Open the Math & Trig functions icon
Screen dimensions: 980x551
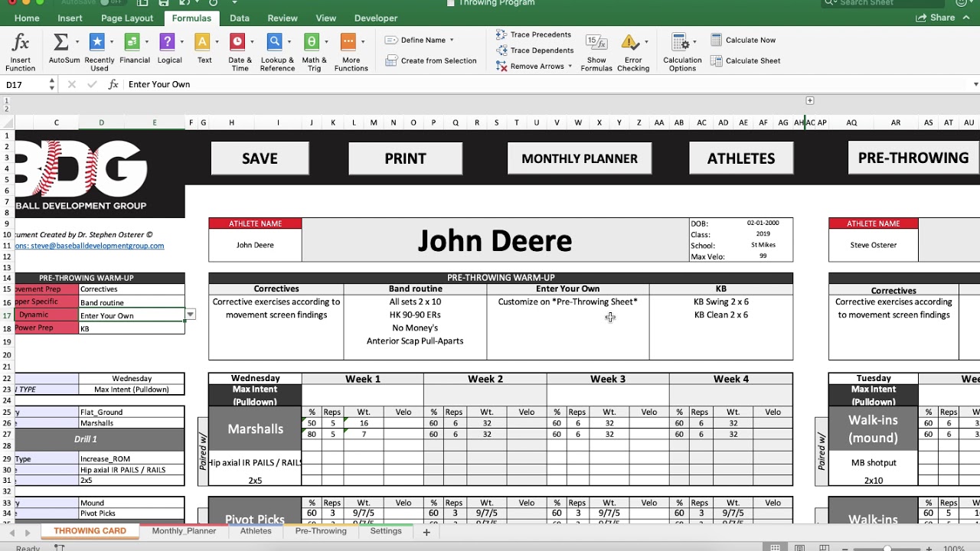pyautogui.click(x=311, y=42)
